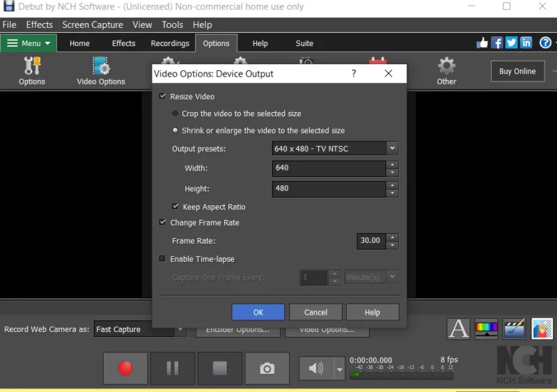Open the video effects clapperboard icon
The height and width of the screenshot is (392, 557).
pyautogui.click(x=514, y=329)
